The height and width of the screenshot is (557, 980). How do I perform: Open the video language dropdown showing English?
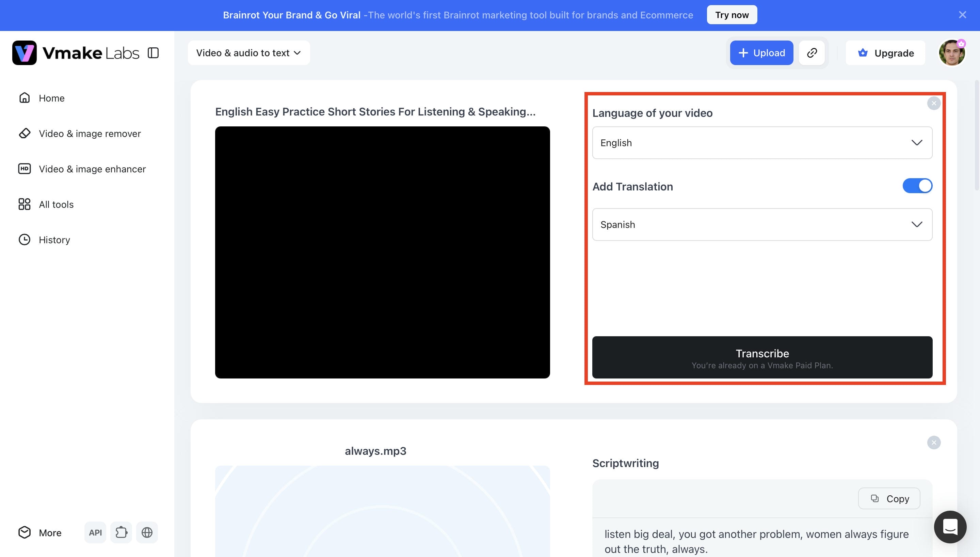tap(762, 143)
